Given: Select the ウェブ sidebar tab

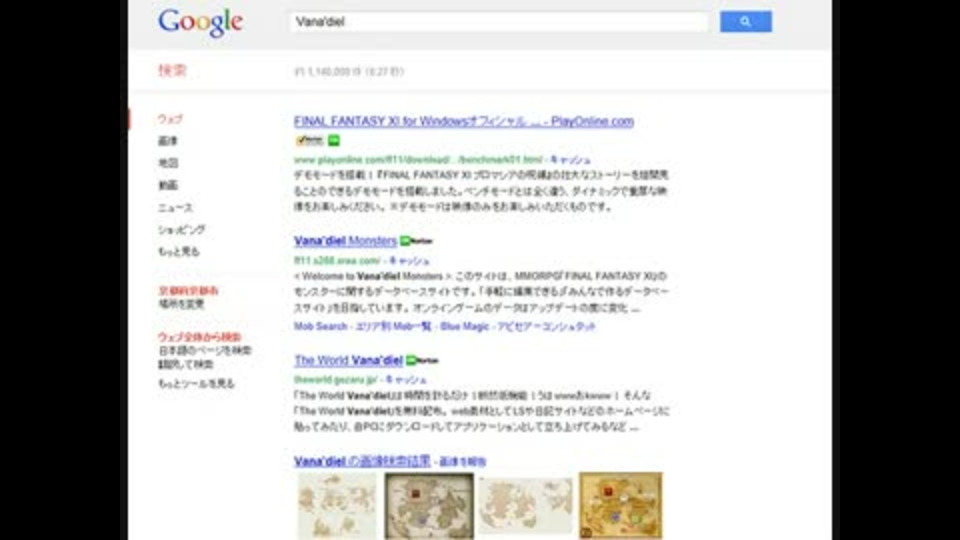Looking at the screenshot, I should coord(170,119).
